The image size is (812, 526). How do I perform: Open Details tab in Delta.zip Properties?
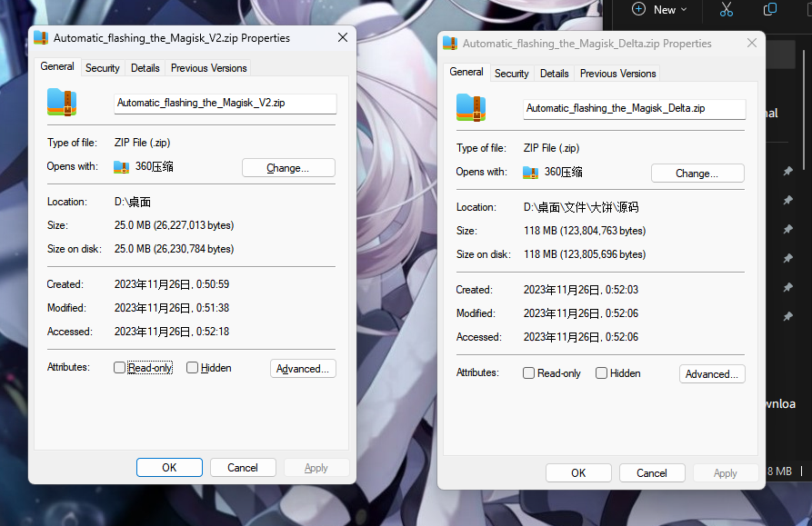click(554, 74)
